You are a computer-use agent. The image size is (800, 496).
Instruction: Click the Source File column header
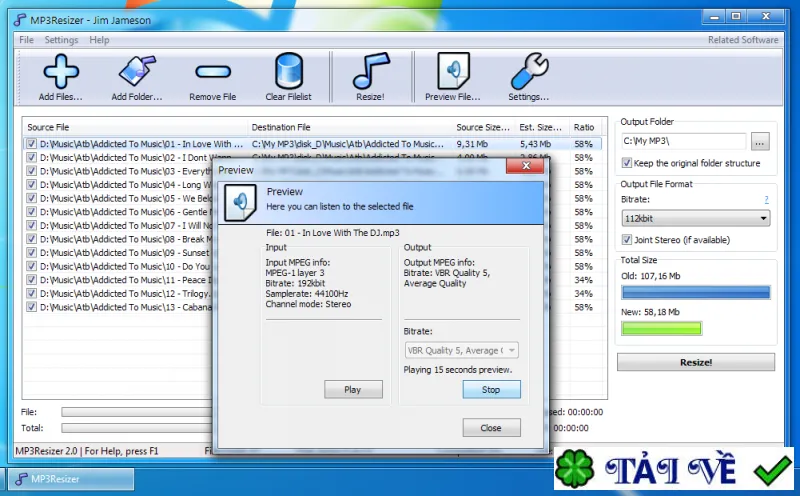tap(135, 127)
